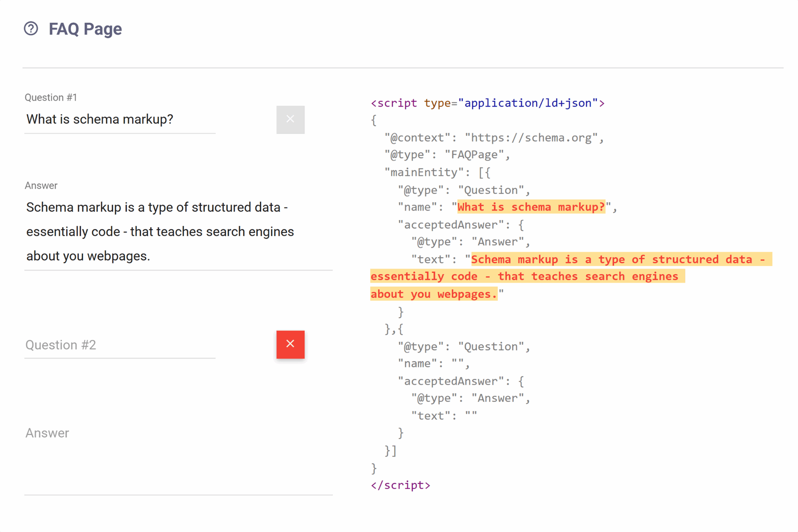Click the "@context" schema.org line
The width and height of the screenshot is (798, 532).
click(x=494, y=138)
